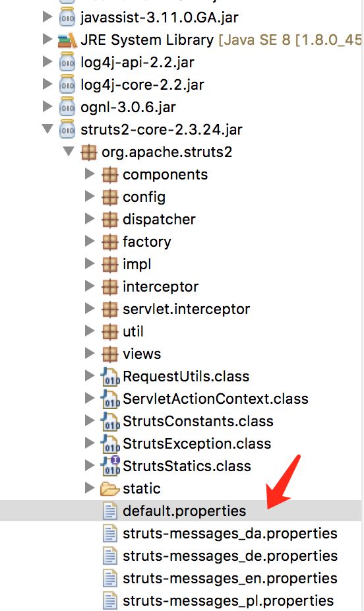Click the StrutsStatics.class interface icon
The height and width of the screenshot is (611, 364).
coord(110,466)
